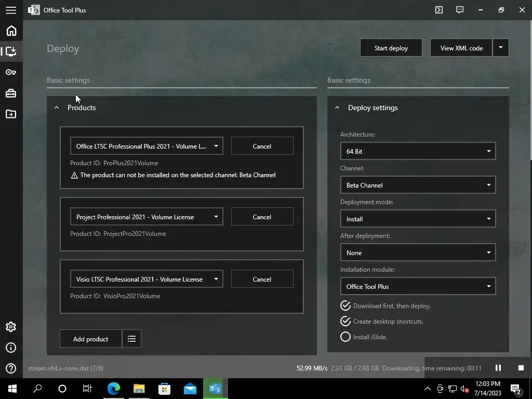Show hidden tray icons chevron

pyautogui.click(x=428, y=389)
